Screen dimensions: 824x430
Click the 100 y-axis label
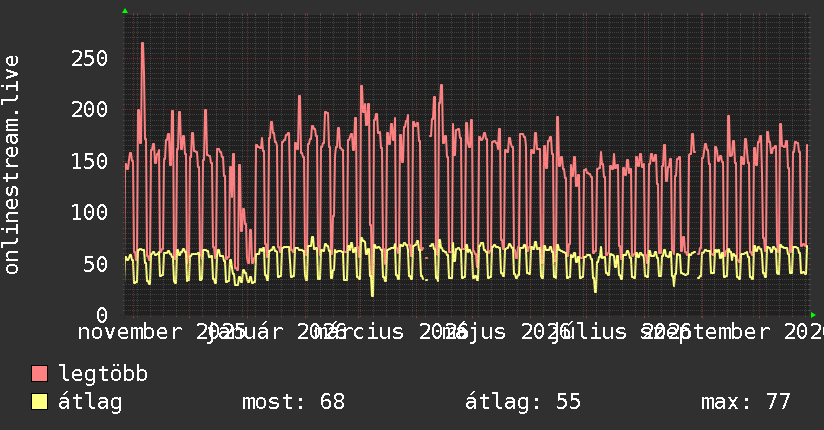coord(89,213)
